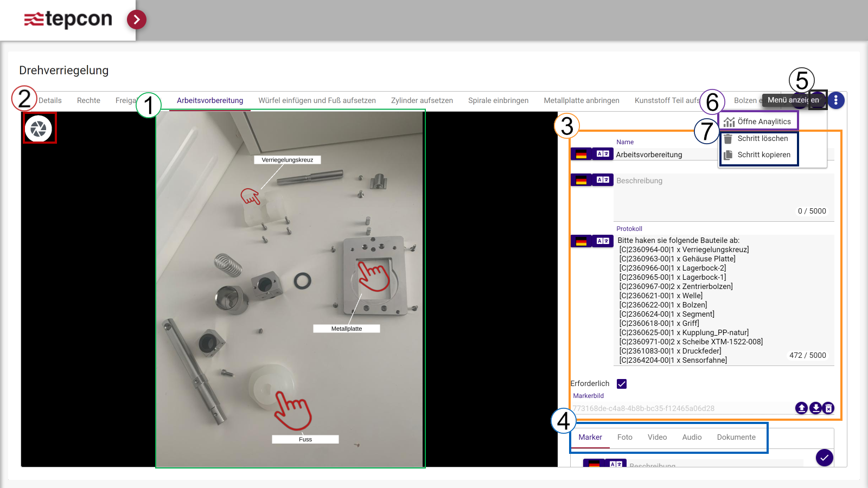The image size is (868, 488).
Task: Go to the Rechte tab
Action: click(x=88, y=100)
